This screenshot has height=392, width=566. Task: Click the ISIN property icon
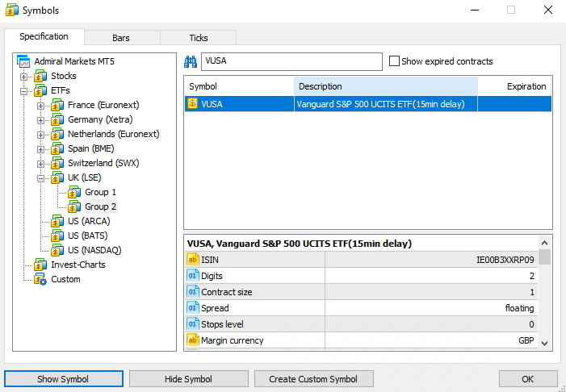click(193, 260)
